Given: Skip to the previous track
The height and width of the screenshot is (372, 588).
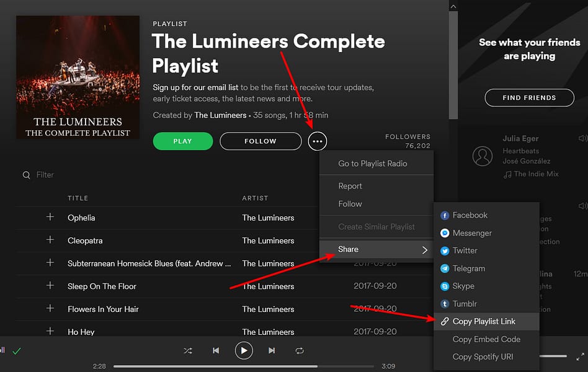Looking at the screenshot, I should pos(216,351).
